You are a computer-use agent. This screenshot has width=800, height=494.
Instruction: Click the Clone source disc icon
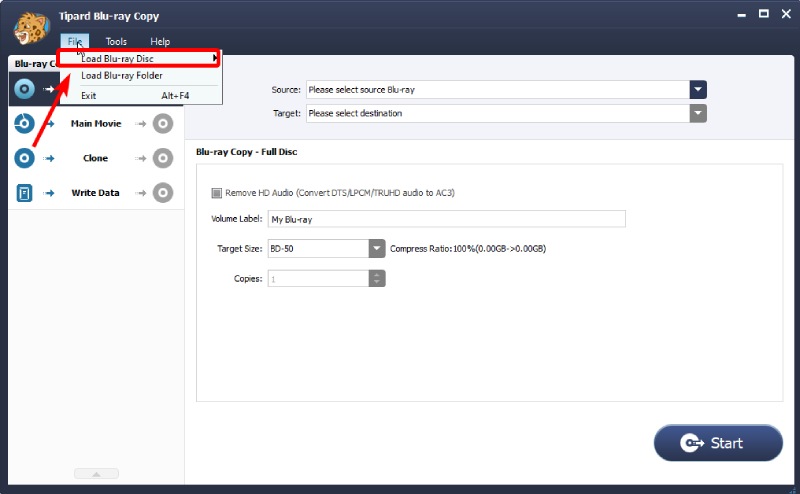(24, 158)
